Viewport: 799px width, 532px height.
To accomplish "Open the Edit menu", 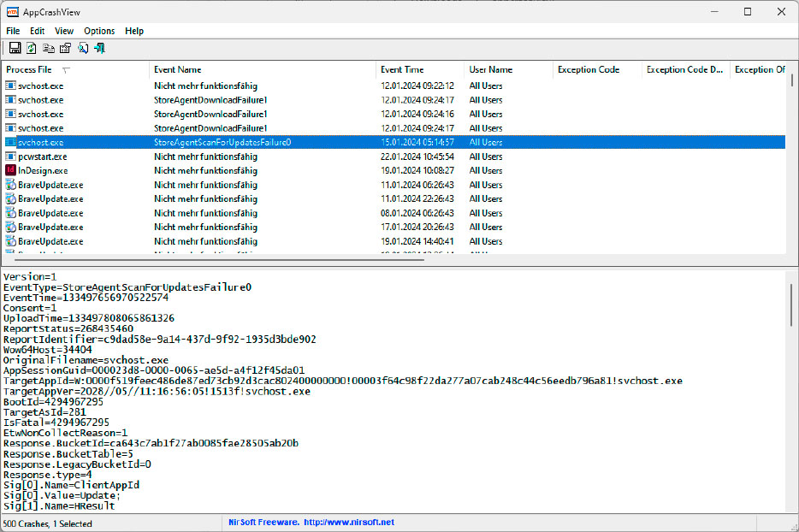I will pos(37,31).
